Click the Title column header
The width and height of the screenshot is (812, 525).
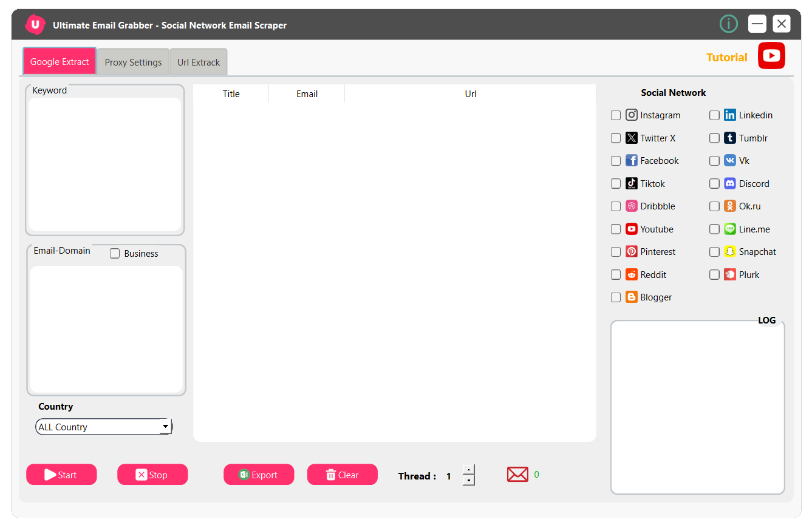click(x=231, y=93)
